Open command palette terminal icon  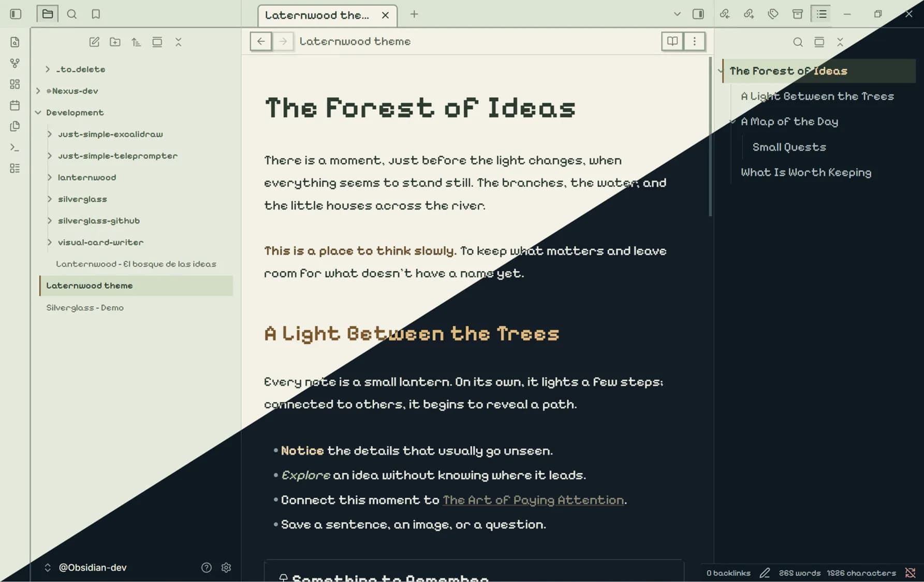coord(15,147)
